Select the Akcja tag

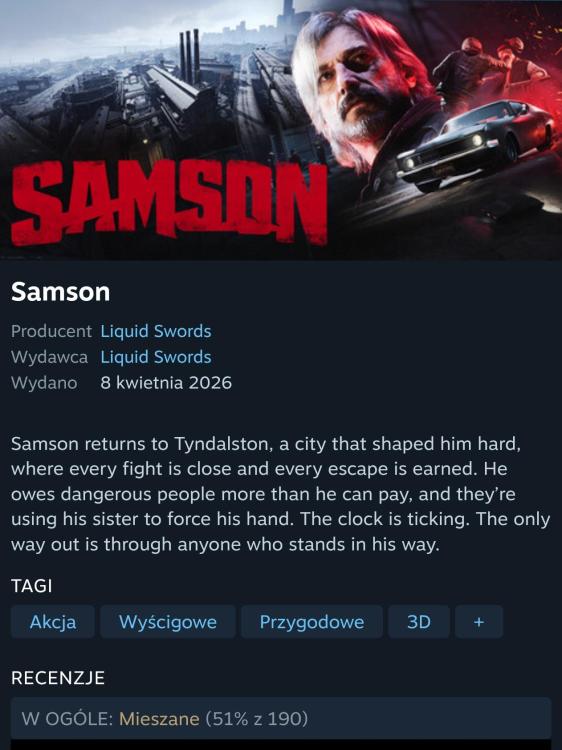pos(53,621)
